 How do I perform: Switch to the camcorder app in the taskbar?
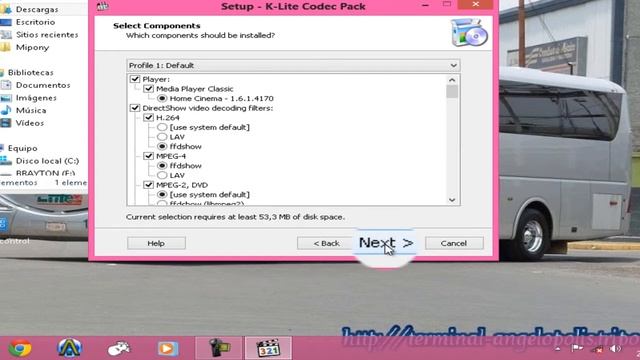pyautogui.click(x=219, y=348)
